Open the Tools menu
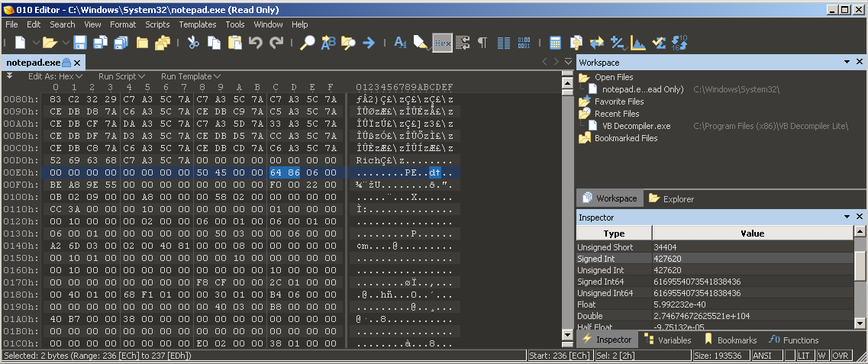The image size is (868, 364). click(235, 24)
